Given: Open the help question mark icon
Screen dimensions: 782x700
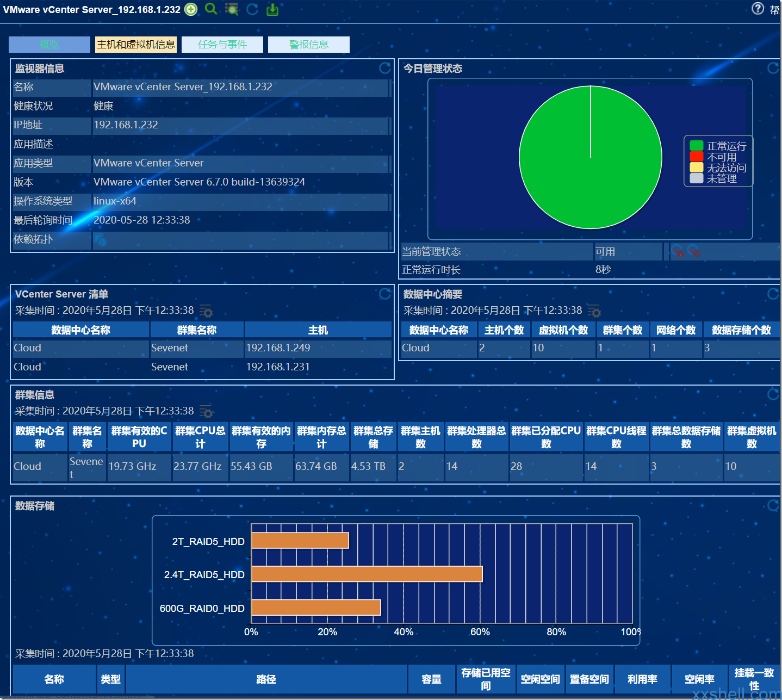Looking at the screenshot, I should tap(758, 8).
